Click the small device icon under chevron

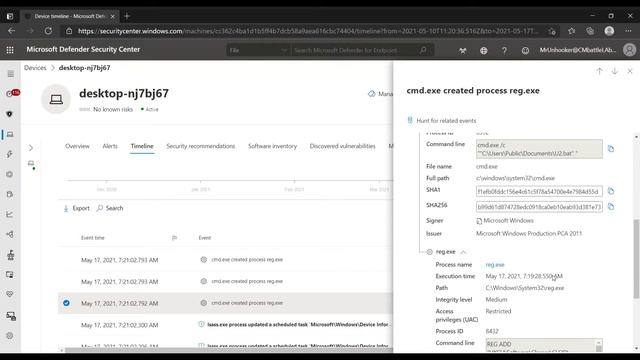click(x=31, y=164)
